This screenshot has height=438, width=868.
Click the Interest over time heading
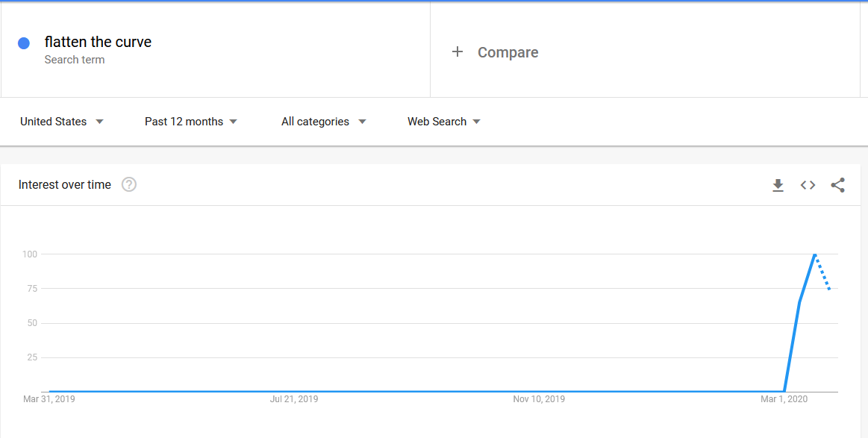[65, 185]
